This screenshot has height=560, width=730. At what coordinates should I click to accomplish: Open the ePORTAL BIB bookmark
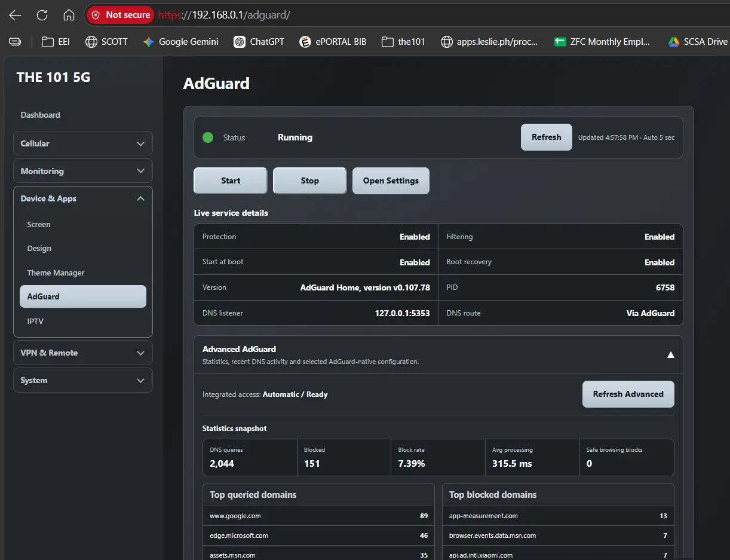coord(333,42)
